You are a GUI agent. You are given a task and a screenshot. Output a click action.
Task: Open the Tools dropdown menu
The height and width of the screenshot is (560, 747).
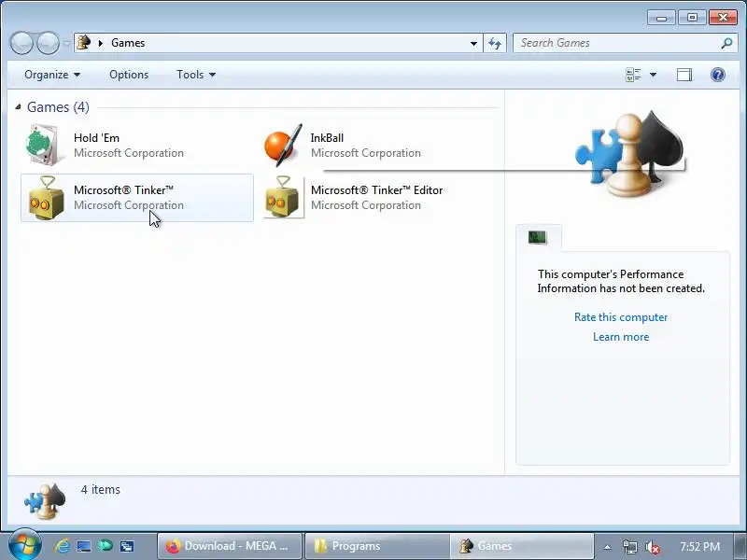tap(196, 75)
